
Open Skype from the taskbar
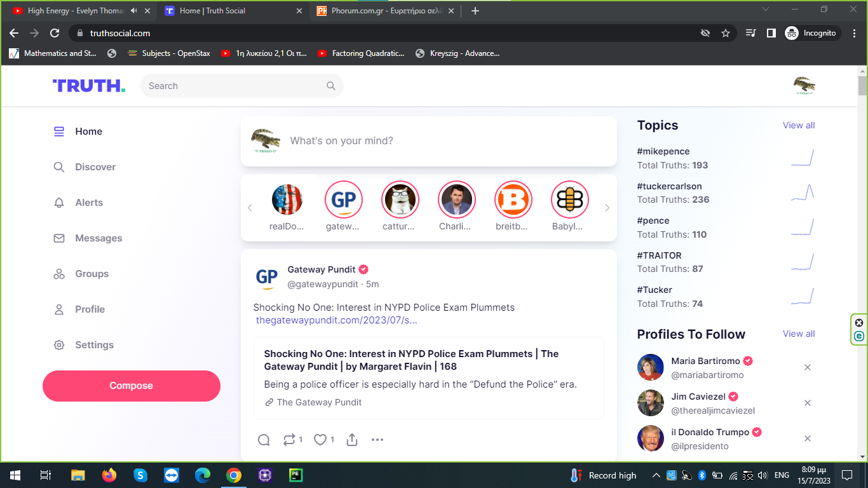[x=140, y=475]
